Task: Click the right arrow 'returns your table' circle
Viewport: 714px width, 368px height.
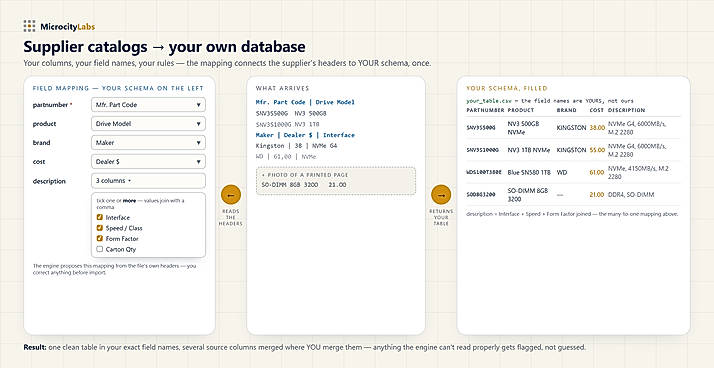Action: [x=441, y=194]
